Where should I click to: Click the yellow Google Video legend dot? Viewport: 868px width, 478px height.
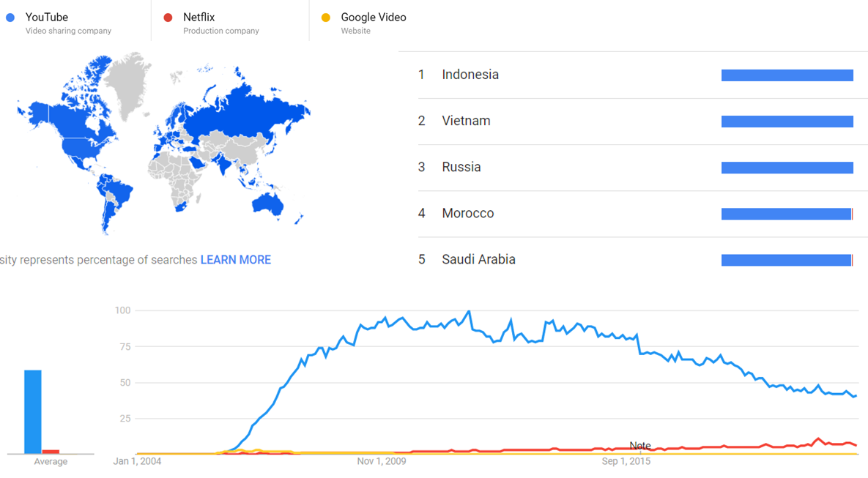pos(326,18)
